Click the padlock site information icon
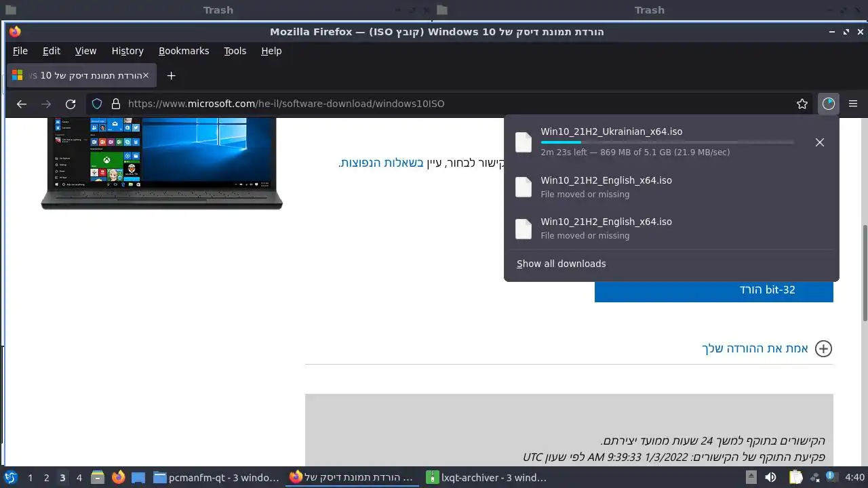The width and height of the screenshot is (868, 488). [x=115, y=104]
